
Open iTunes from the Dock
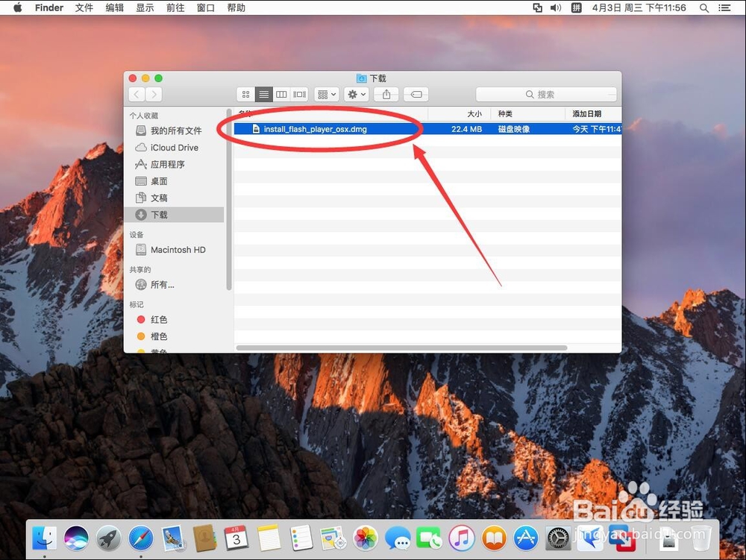462,538
